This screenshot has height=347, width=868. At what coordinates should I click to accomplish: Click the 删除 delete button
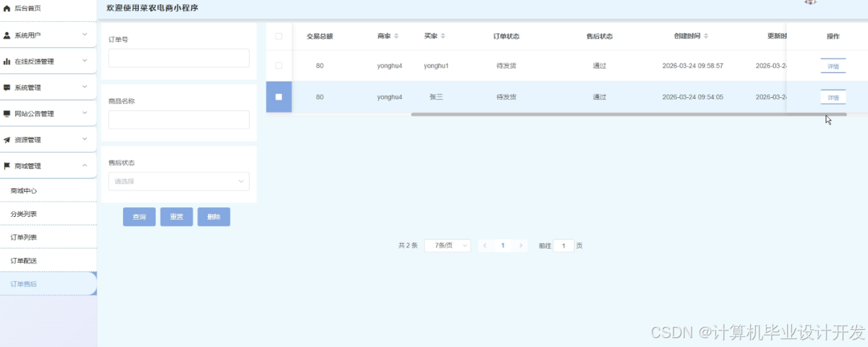pyautogui.click(x=214, y=217)
